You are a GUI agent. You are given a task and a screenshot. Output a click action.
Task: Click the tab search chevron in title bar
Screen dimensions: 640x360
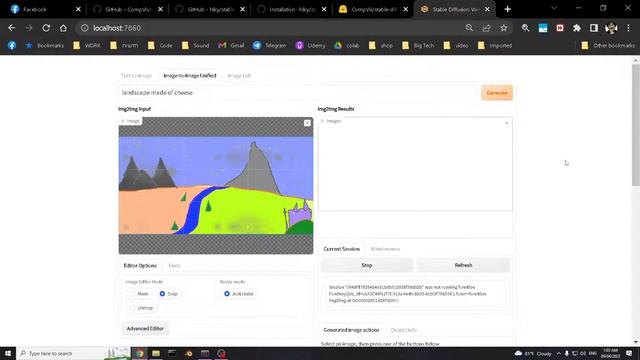click(554, 8)
